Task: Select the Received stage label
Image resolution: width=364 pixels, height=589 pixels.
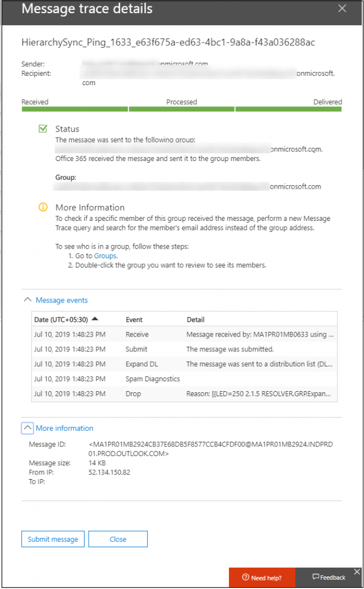Action: pos(35,101)
